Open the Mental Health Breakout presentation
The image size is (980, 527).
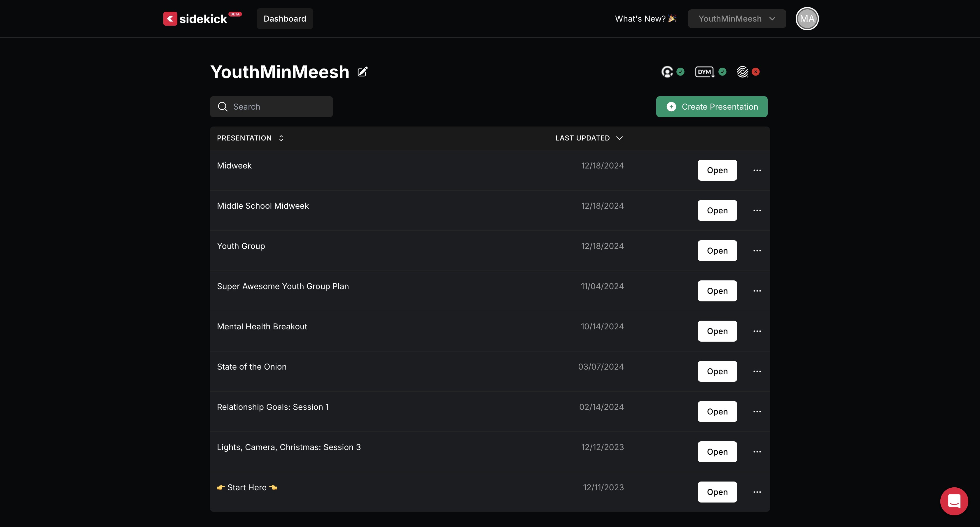(717, 331)
